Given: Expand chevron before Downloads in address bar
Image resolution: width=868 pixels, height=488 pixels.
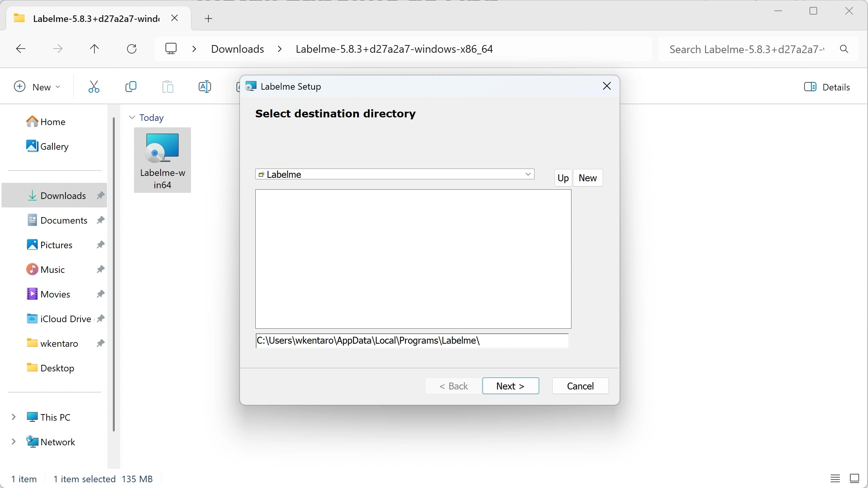Looking at the screenshot, I should [x=194, y=49].
